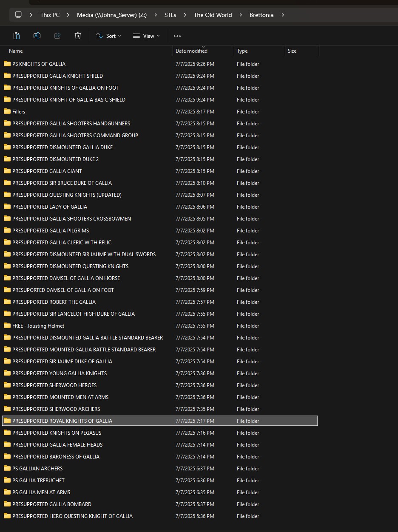Viewport: 398px width, 532px height.
Task: Select PRESUPPORTED DISMOUNTED GALLIA BATTLE STANDARD BEARER
Action: pyautogui.click(x=88, y=337)
